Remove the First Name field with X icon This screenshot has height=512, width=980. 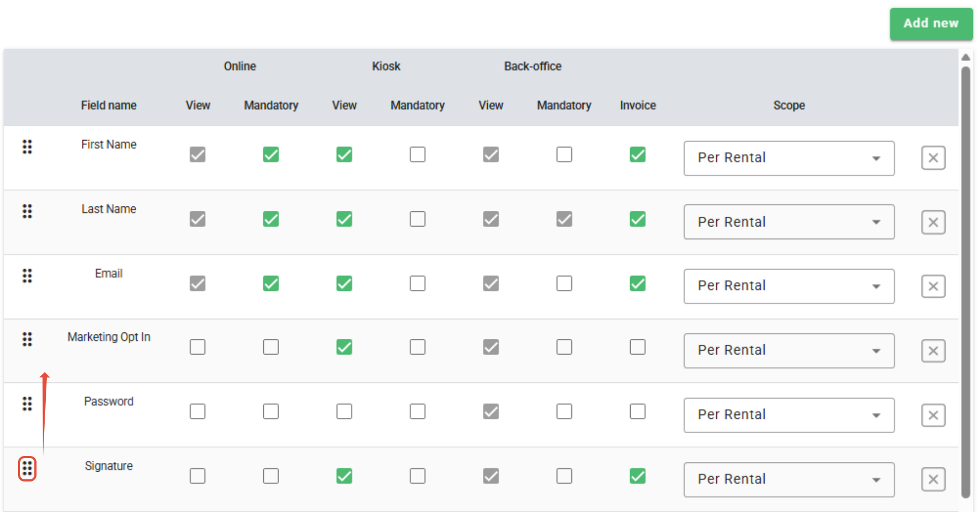(x=933, y=158)
